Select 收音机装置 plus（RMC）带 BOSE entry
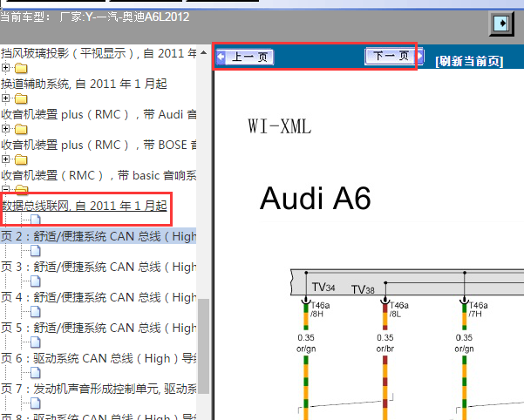 [x=99, y=145]
